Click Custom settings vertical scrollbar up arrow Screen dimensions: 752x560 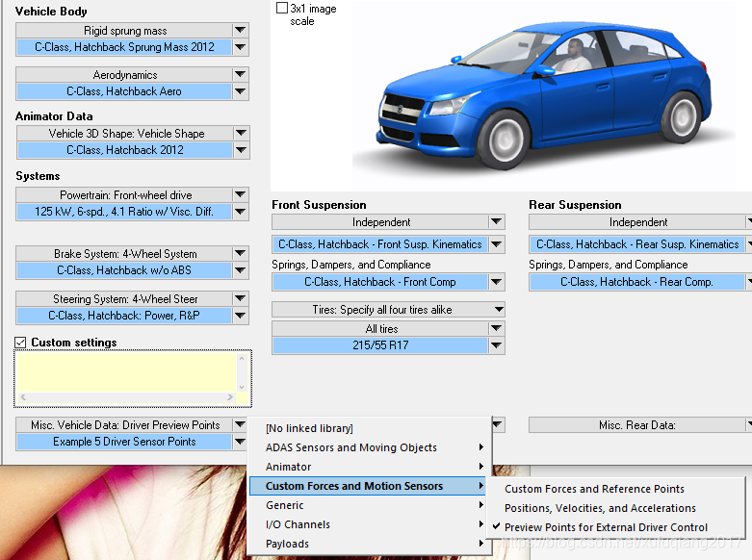pyautogui.click(x=242, y=358)
